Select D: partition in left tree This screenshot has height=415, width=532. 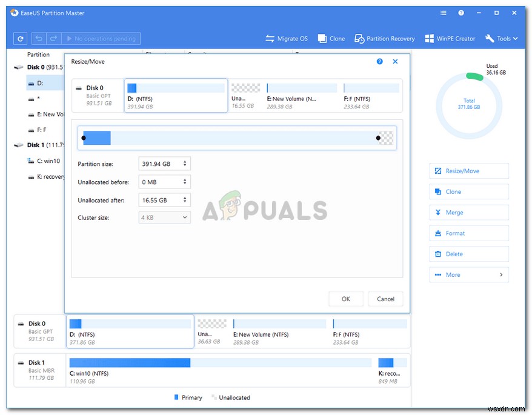coord(45,83)
